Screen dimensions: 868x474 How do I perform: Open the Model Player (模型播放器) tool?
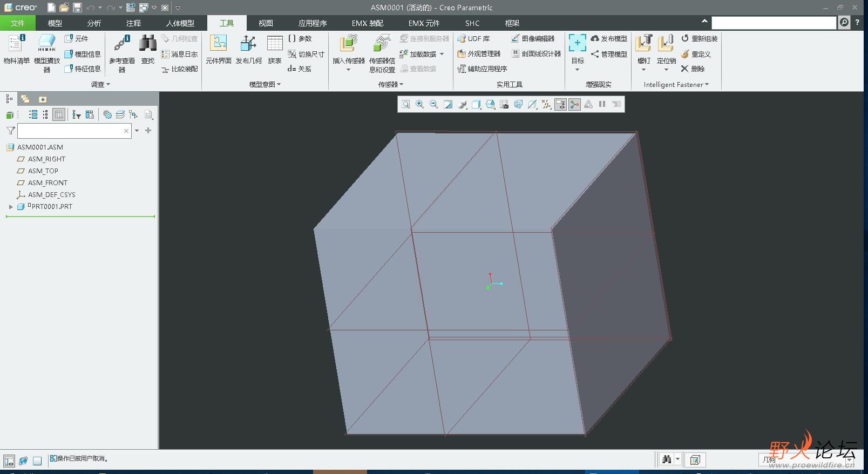[x=47, y=53]
